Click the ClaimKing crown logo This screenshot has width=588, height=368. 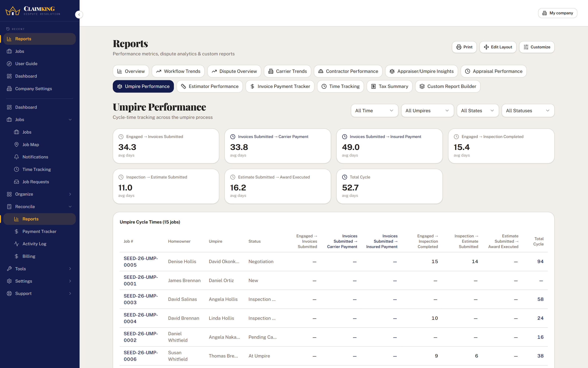click(13, 11)
